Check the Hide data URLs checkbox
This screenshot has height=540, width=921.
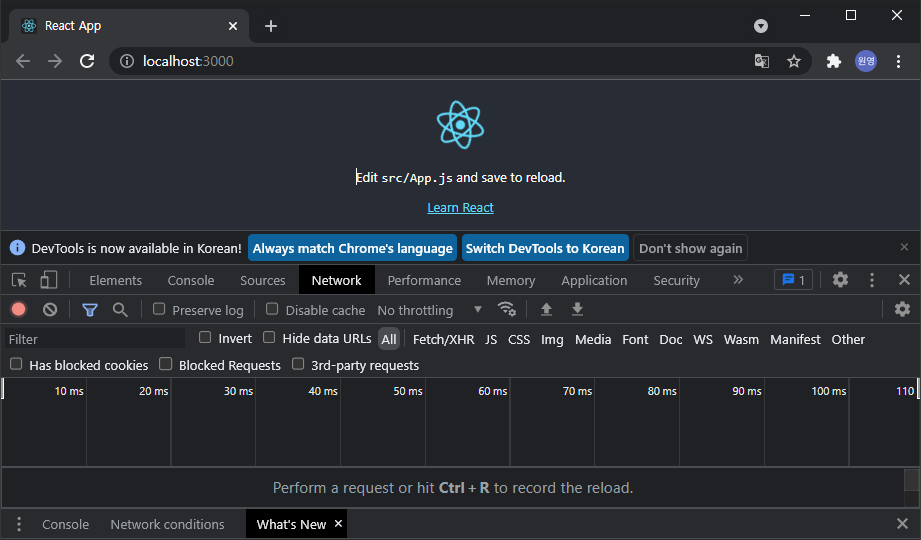tap(269, 337)
